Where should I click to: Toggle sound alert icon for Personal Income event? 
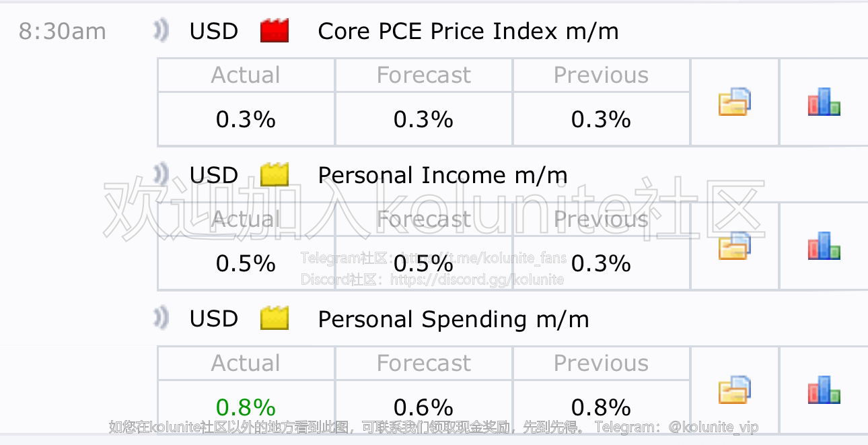[161, 175]
